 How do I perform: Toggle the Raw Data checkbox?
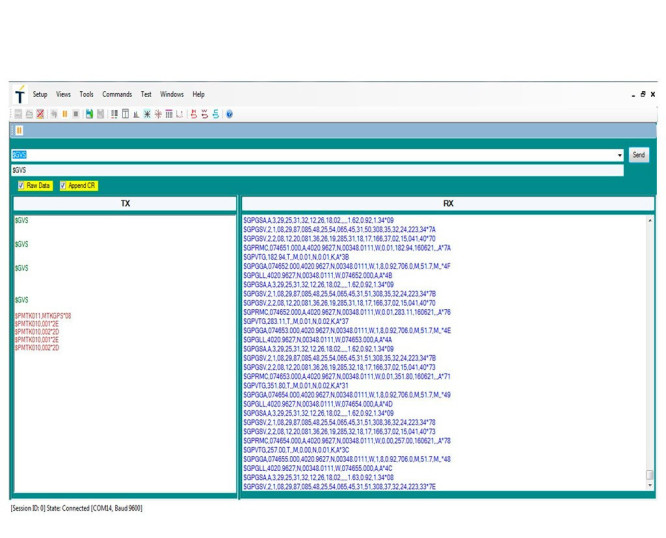pos(21,186)
